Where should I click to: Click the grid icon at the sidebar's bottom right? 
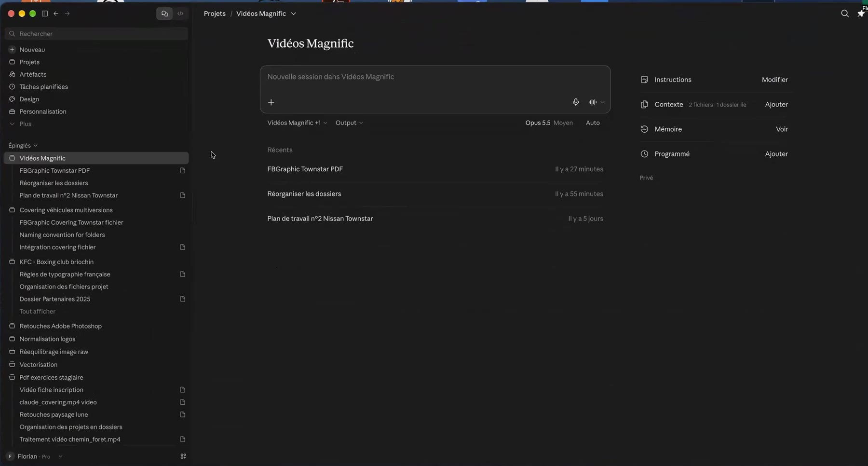pyautogui.click(x=183, y=456)
